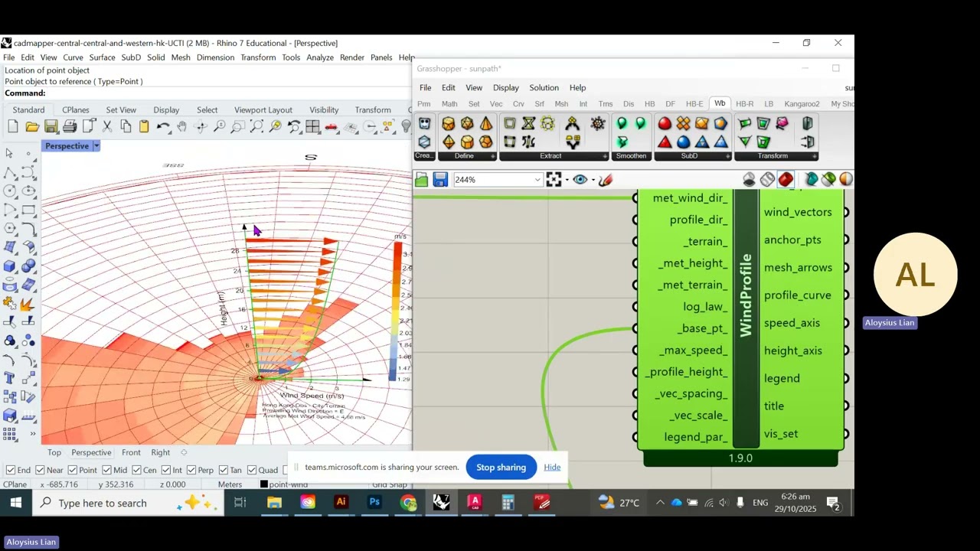
Task: Click the red car shade icon
Action: pyautogui.click(x=332, y=127)
